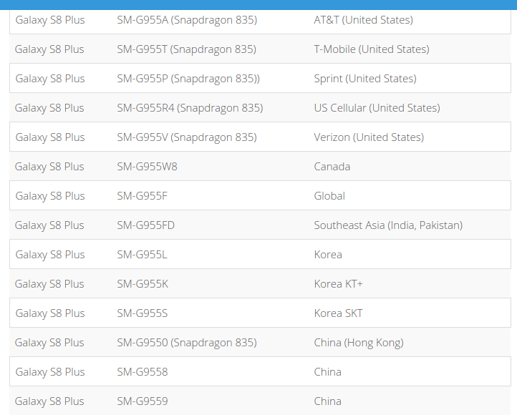Click T-Mobile (United States) text

pyautogui.click(x=372, y=49)
